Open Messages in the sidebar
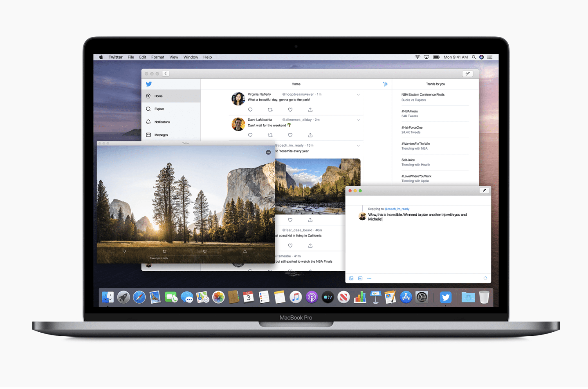This screenshot has width=588, height=389. click(171, 135)
